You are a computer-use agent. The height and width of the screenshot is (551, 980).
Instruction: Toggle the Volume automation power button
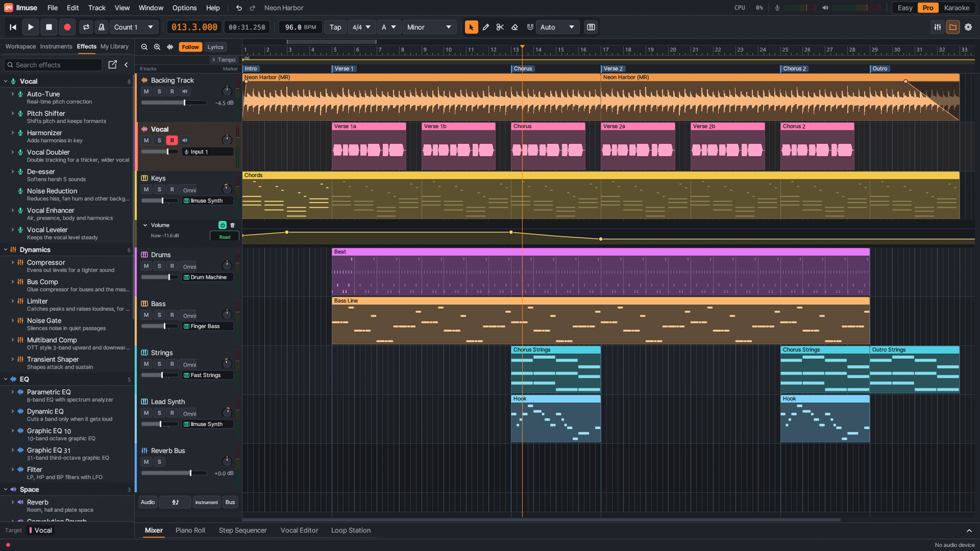pos(222,225)
